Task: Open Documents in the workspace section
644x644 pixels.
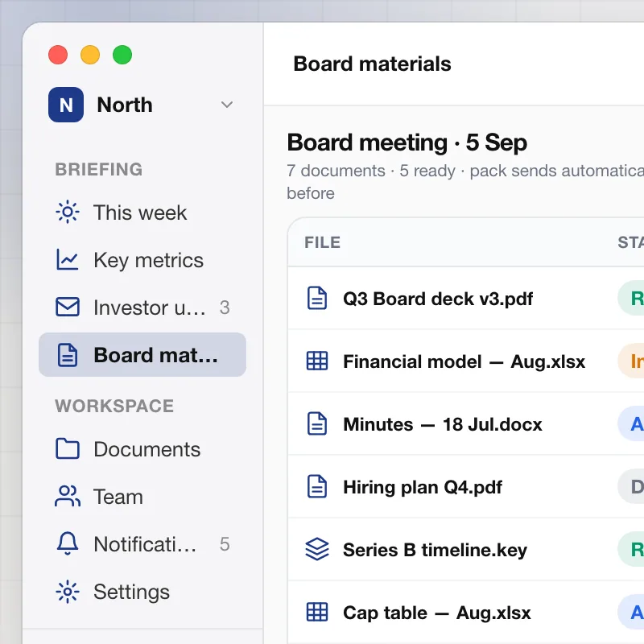Action: pos(142,449)
